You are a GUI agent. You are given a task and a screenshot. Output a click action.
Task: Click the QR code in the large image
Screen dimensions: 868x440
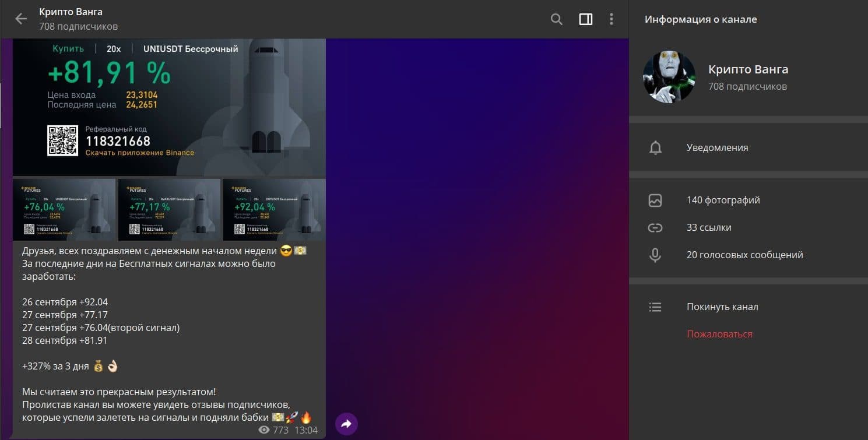62,140
